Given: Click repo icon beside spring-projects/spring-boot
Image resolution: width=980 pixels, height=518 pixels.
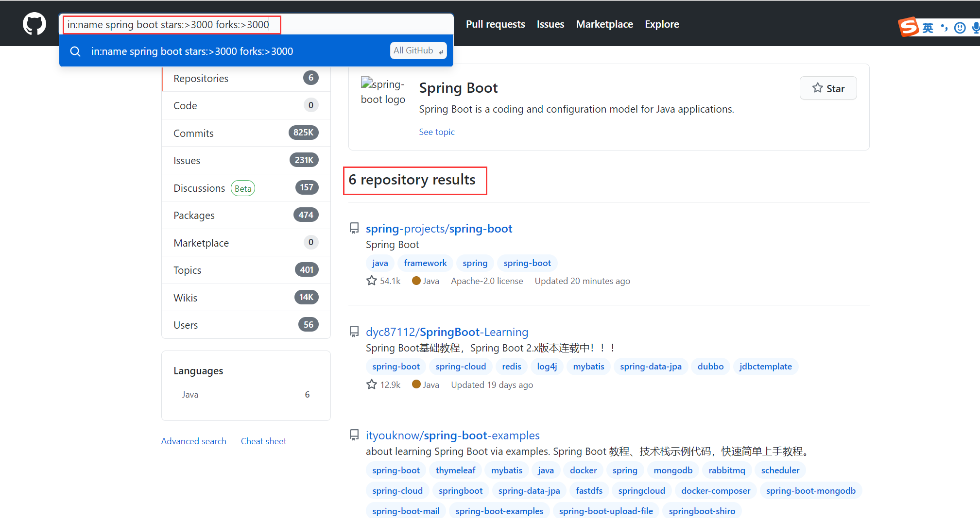Looking at the screenshot, I should pyautogui.click(x=354, y=228).
